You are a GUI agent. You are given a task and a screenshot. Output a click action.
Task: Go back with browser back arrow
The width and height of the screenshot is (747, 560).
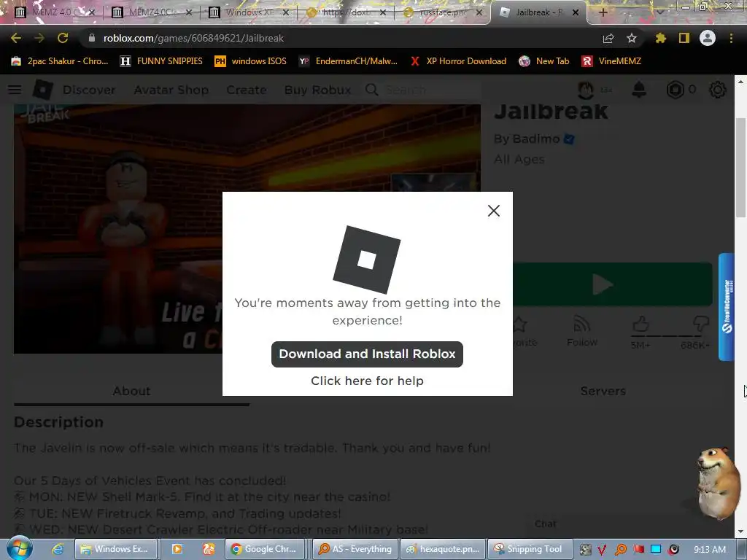pos(16,38)
